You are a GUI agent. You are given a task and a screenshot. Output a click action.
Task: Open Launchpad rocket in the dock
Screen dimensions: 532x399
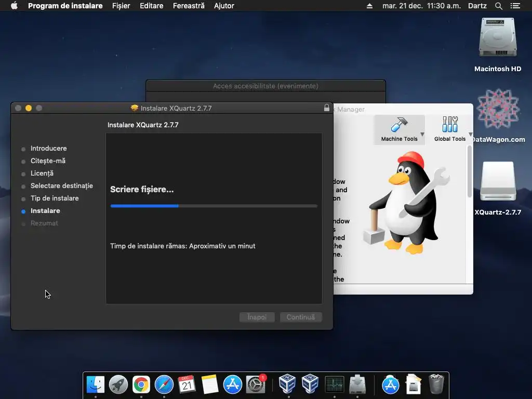pos(118,384)
